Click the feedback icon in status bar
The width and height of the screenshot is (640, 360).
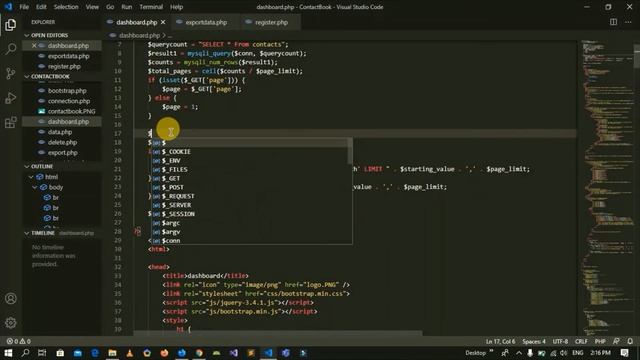(x=616, y=341)
